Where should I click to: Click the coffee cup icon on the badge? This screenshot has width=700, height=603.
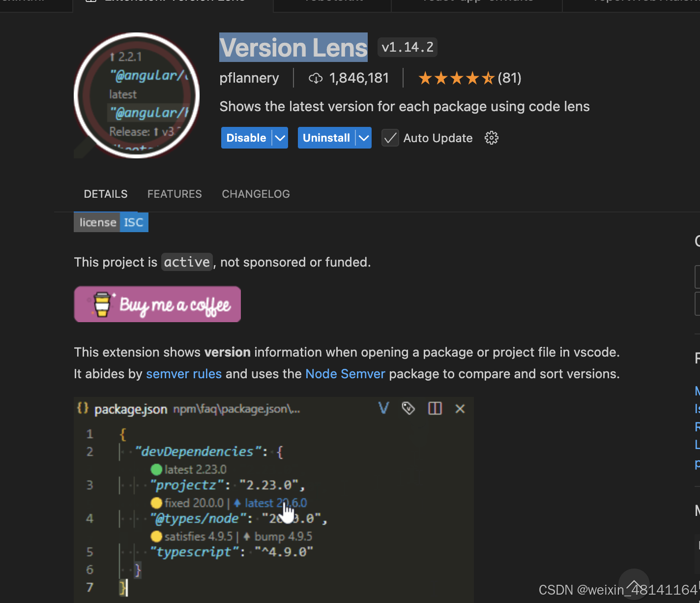[x=102, y=304]
